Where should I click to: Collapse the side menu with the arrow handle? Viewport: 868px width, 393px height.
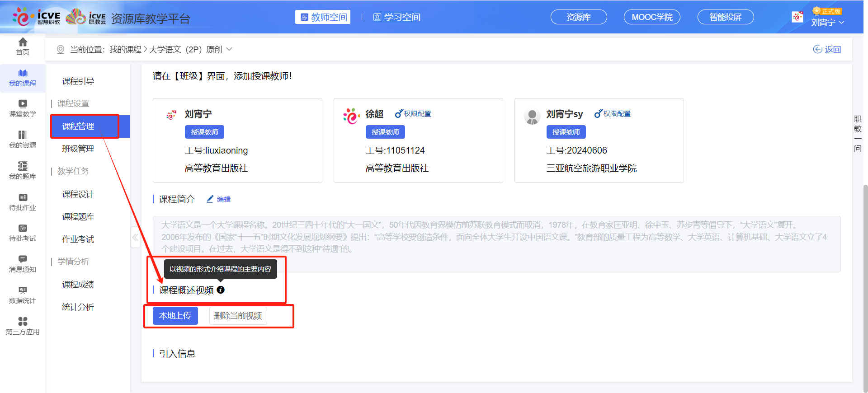click(135, 237)
